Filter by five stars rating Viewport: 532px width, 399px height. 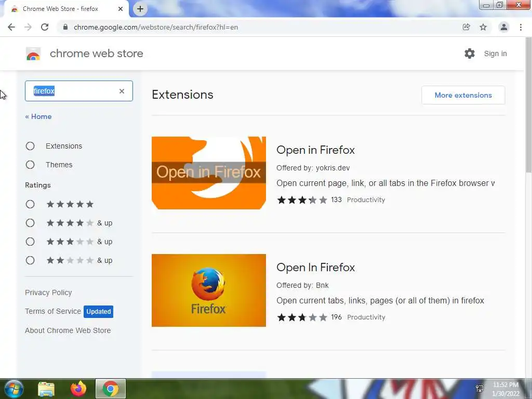point(30,204)
